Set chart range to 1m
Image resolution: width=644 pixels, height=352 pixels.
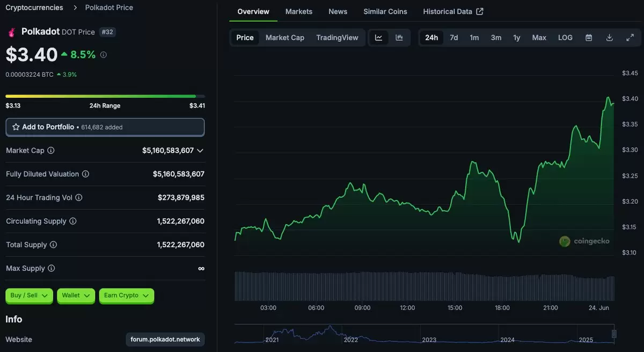[x=474, y=38]
